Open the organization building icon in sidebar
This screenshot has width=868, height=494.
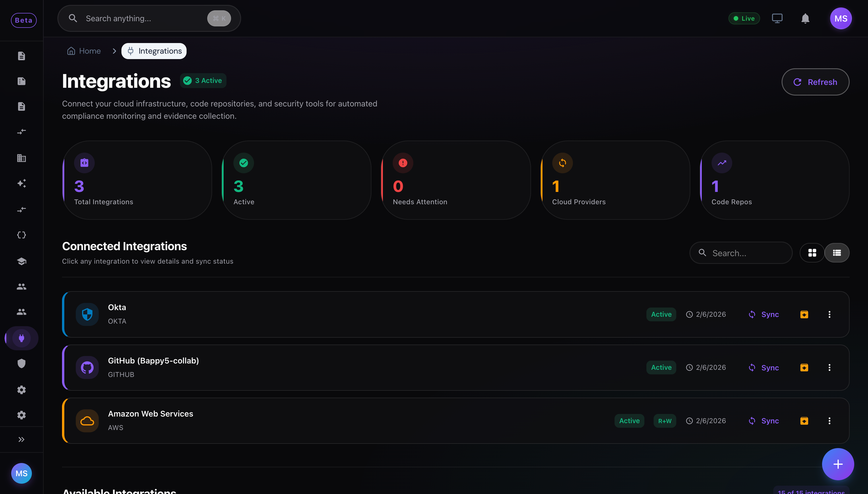22,158
